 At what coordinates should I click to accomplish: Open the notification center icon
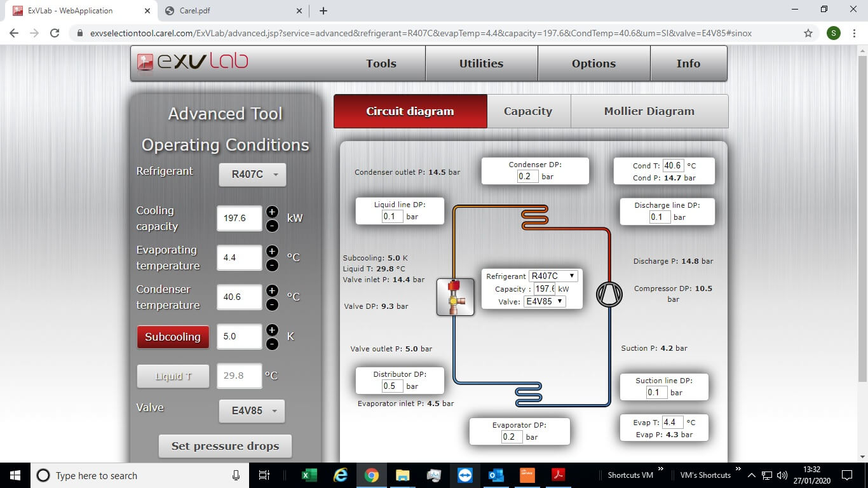coord(846,475)
